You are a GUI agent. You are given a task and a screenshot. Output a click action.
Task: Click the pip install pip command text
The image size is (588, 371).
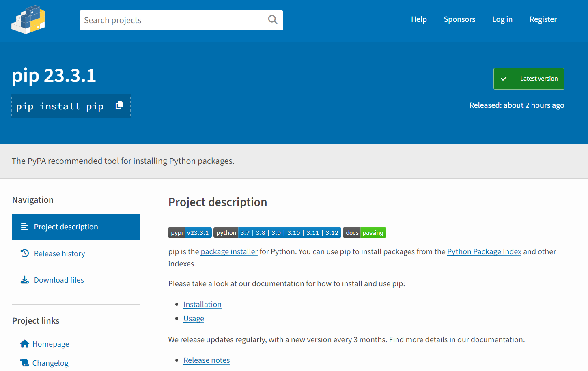60,106
